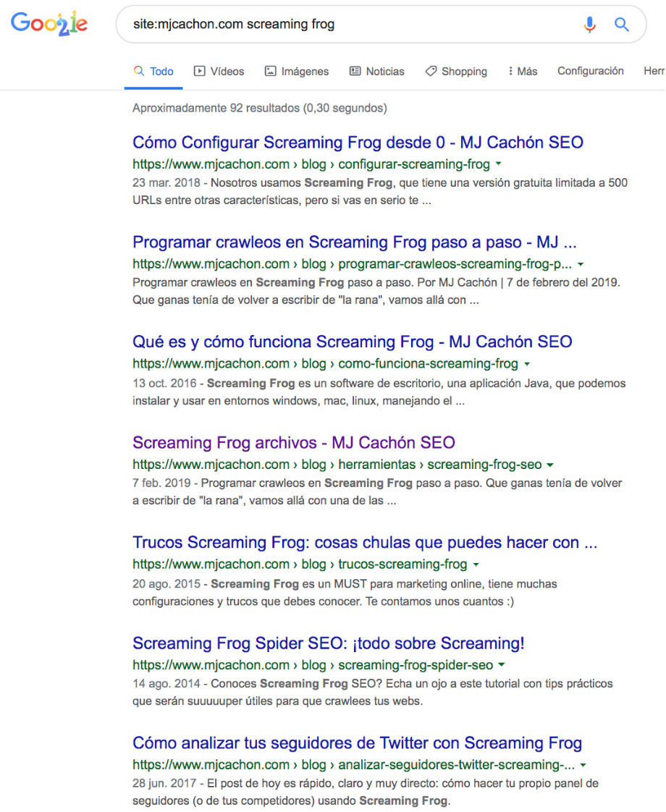Open the Configuración menu

(591, 71)
